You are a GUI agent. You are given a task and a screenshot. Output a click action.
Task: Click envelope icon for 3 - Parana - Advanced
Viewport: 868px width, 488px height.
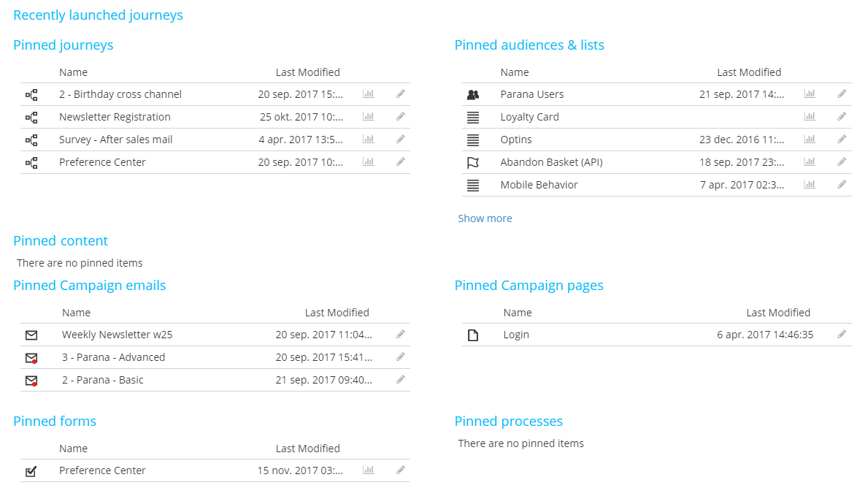31,357
